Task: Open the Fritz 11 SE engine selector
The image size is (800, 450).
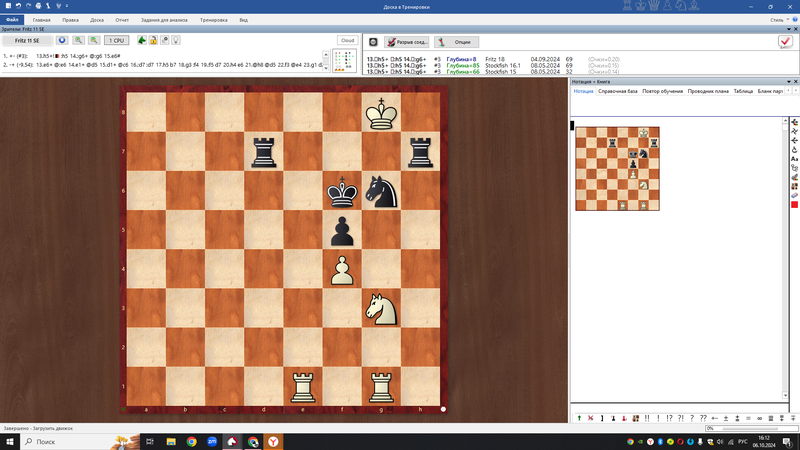Action: [x=26, y=41]
